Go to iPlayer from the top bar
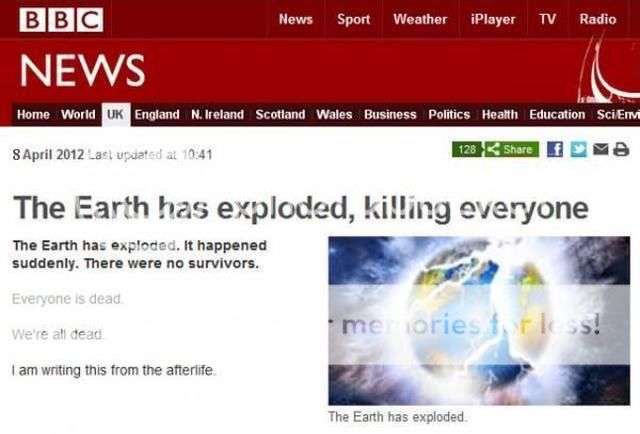The image size is (640, 434). [x=493, y=19]
